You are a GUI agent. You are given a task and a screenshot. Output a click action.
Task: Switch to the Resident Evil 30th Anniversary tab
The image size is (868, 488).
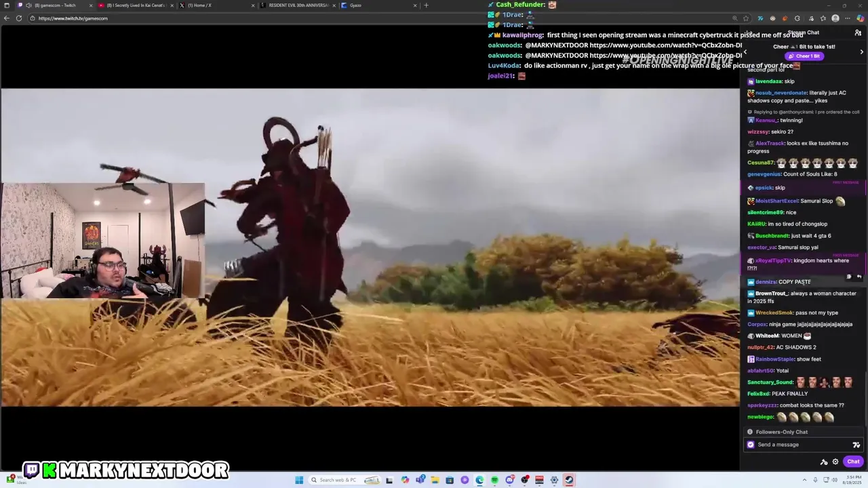point(298,5)
